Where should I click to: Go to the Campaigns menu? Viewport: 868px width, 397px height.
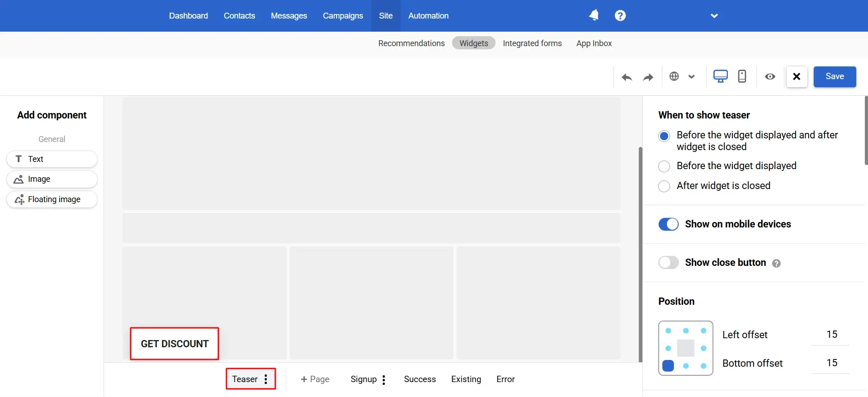(x=343, y=16)
